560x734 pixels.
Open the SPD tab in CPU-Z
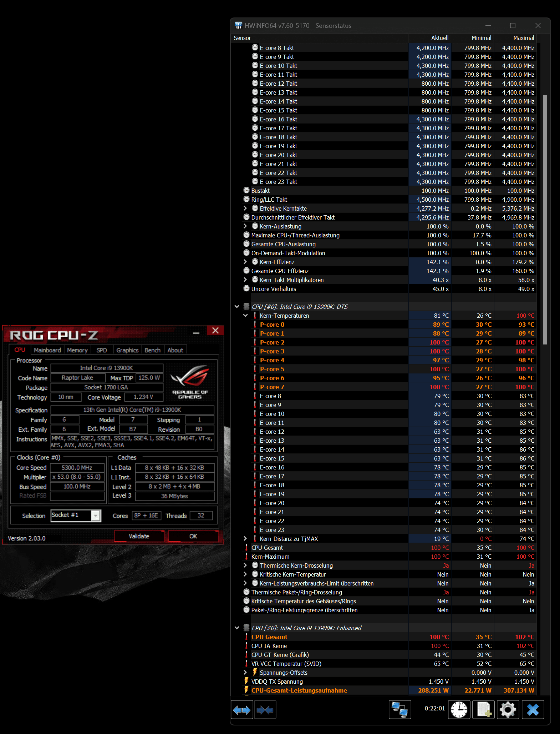[102, 350]
